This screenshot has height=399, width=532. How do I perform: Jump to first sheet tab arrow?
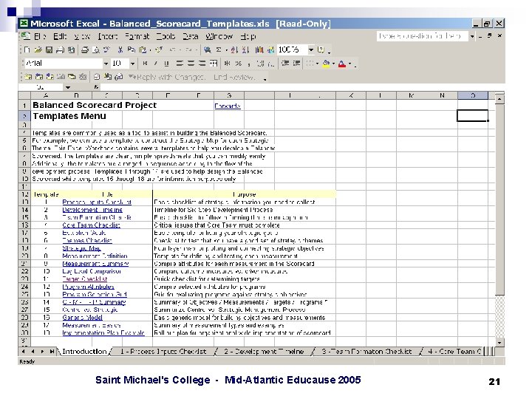click(24, 352)
